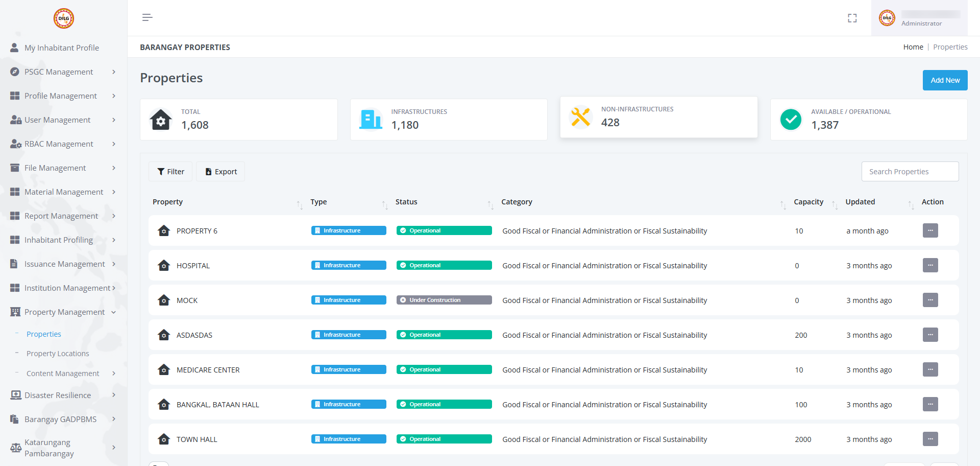Toggle the hamburger sidebar menu icon
980x466 pixels.
148,18
